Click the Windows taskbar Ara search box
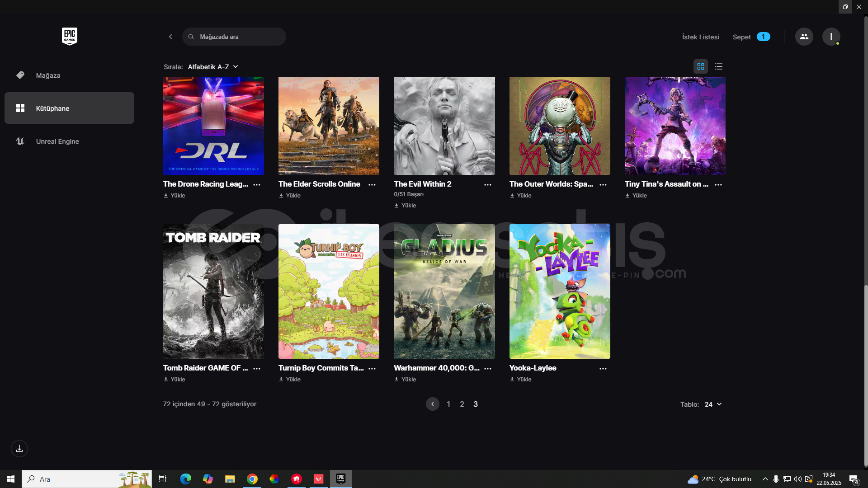Screen dimensions: 868x488 click(87, 479)
